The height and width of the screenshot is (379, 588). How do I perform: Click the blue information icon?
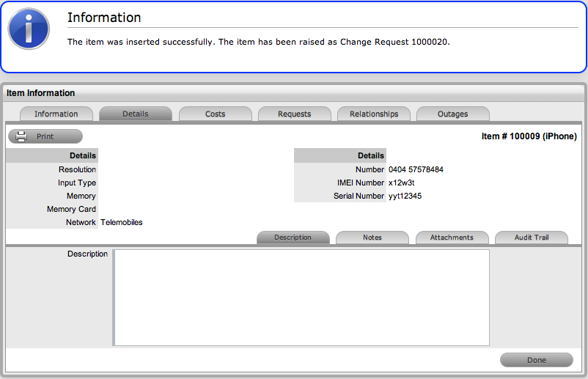click(x=29, y=29)
